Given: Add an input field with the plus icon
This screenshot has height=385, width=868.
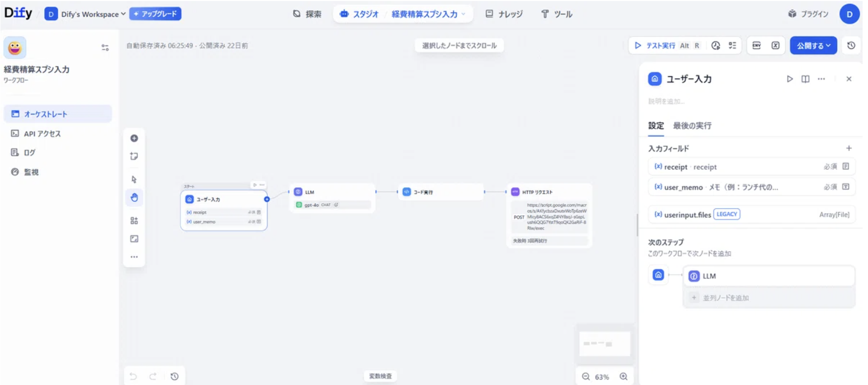Looking at the screenshot, I should (849, 148).
